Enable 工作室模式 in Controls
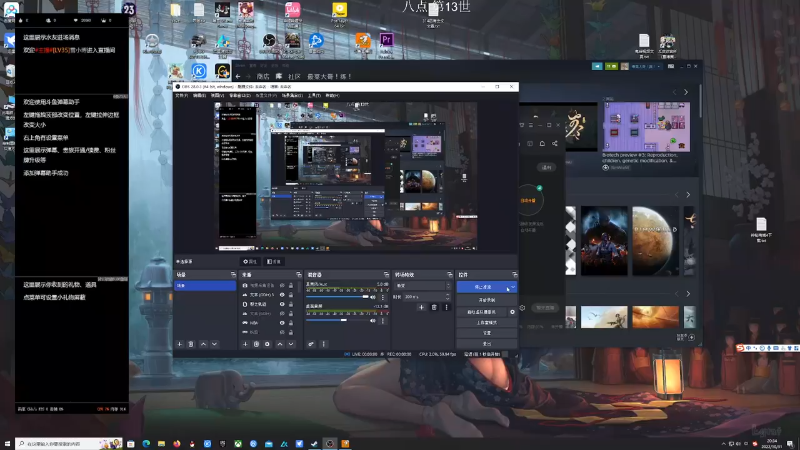The height and width of the screenshot is (450, 800). tap(487, 322)
